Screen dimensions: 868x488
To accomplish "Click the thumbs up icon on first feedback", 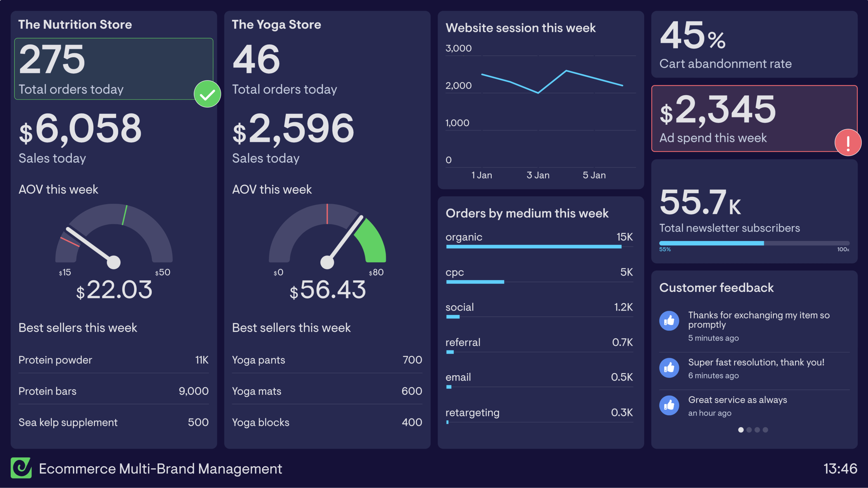I will 669,321.
